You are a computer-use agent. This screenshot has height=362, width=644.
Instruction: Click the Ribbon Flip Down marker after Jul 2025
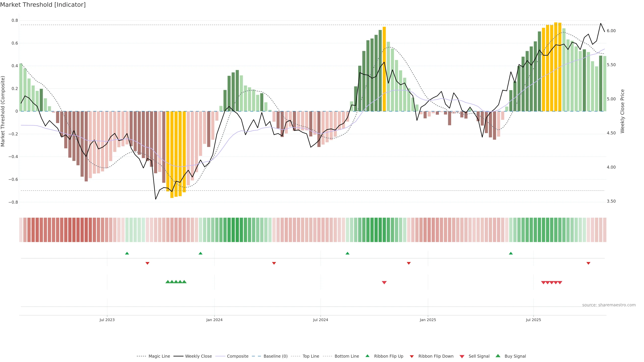coord(588,263)
